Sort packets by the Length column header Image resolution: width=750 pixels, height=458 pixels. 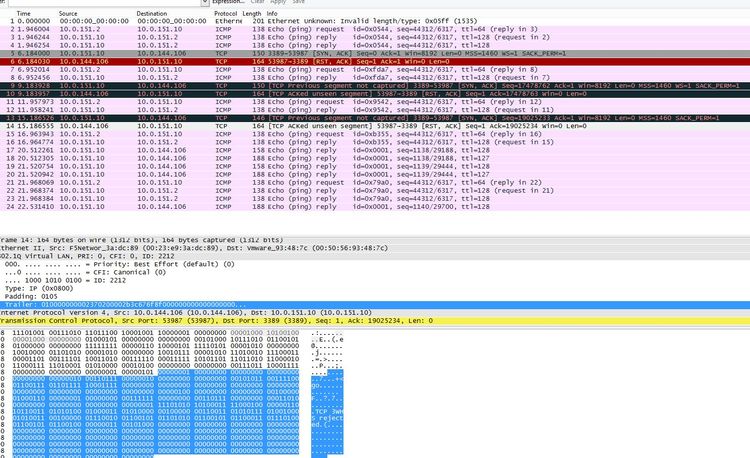tap(252, 13)
